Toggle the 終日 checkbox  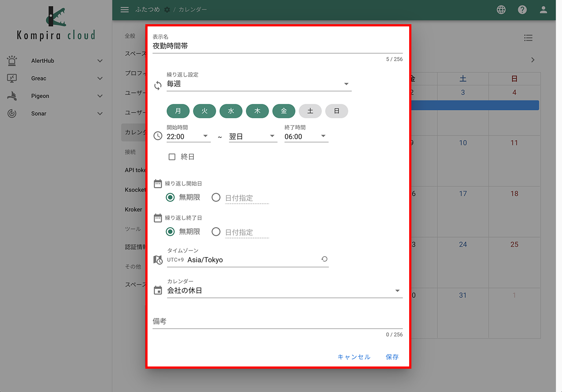[172, 156]
